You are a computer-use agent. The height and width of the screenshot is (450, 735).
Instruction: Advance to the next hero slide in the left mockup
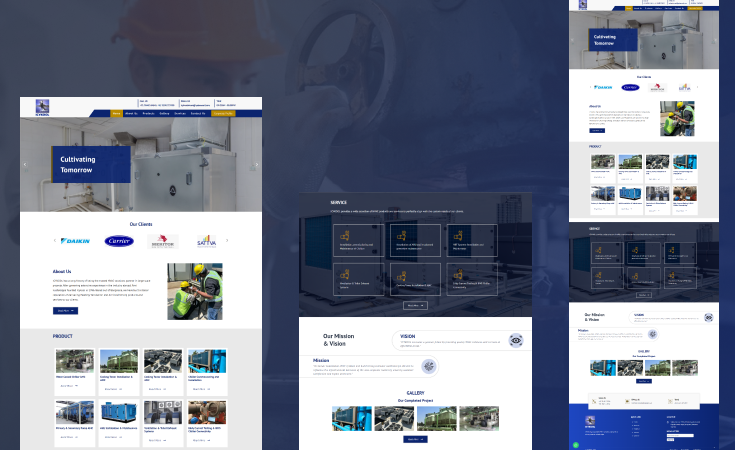click(256, 165)
